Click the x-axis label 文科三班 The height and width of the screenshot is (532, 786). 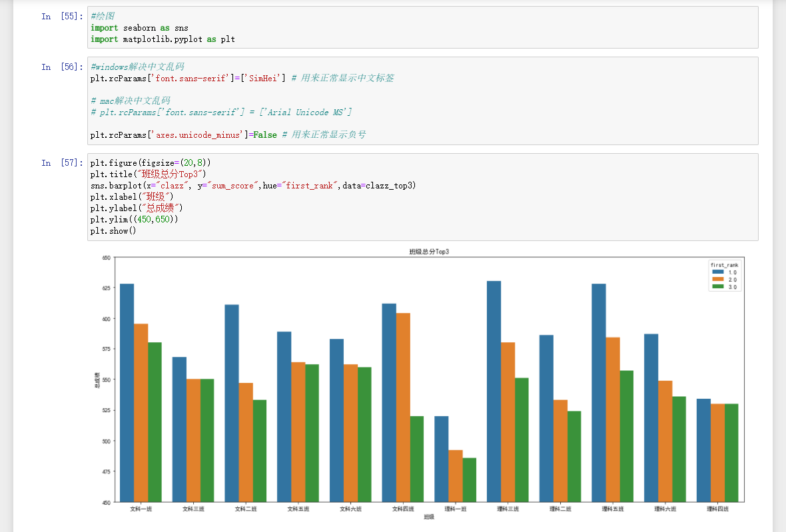pyautogui.click(x=193, y=509)
